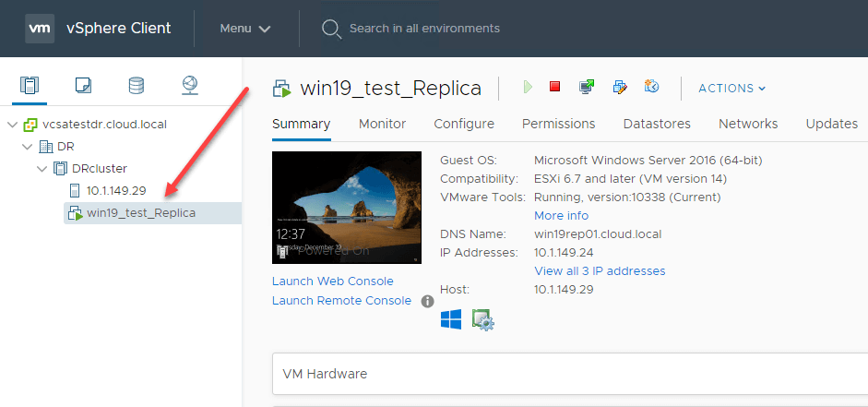Viewport: 868px width, 407px height.
Task: Click the IP address 10.1.149.24
Action: click(564, 253)
